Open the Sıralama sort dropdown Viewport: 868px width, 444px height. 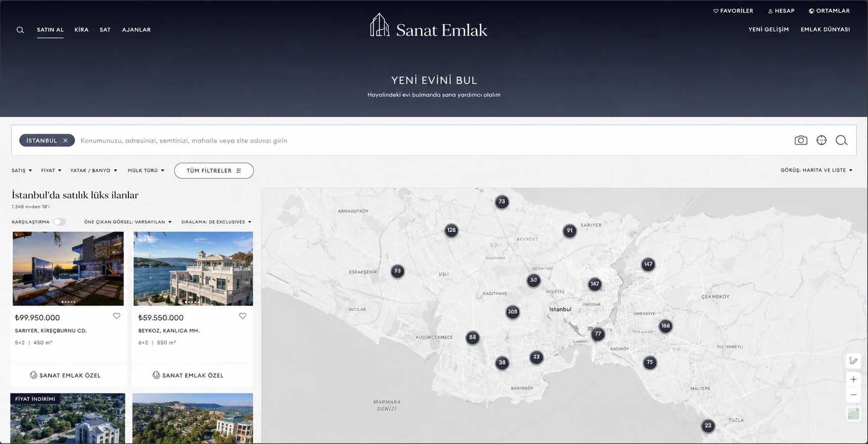(x=216, y=222)
